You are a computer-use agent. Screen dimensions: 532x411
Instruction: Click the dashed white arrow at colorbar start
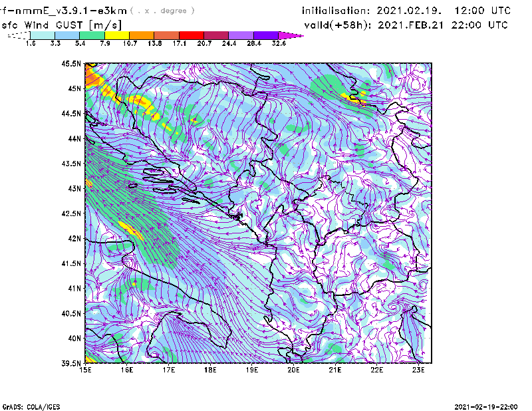(x=19, y=35)
